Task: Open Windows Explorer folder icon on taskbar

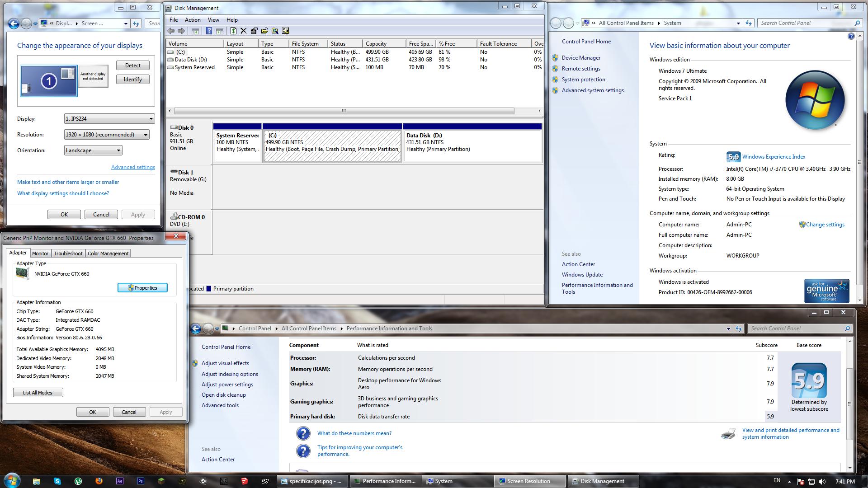Action: 37,481
